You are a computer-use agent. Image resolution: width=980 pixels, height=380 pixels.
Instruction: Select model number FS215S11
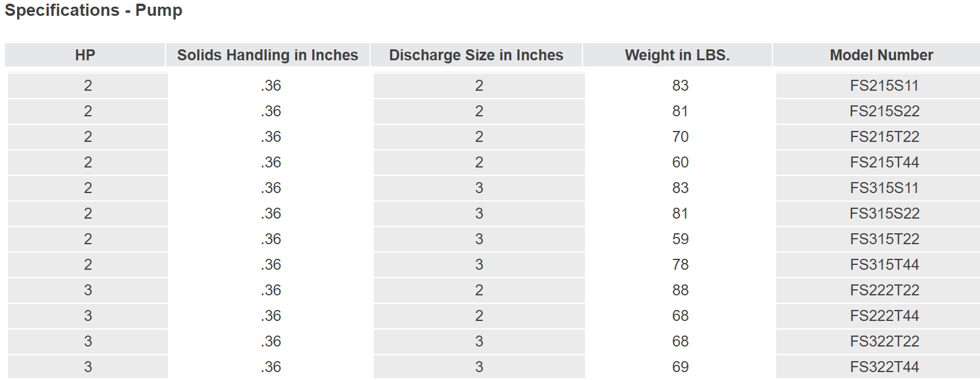pos(884,86)
